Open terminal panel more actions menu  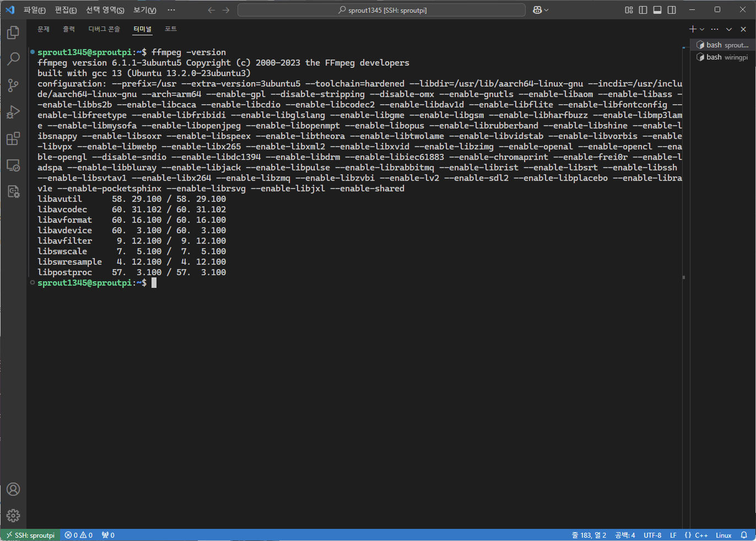click(715, 29)
